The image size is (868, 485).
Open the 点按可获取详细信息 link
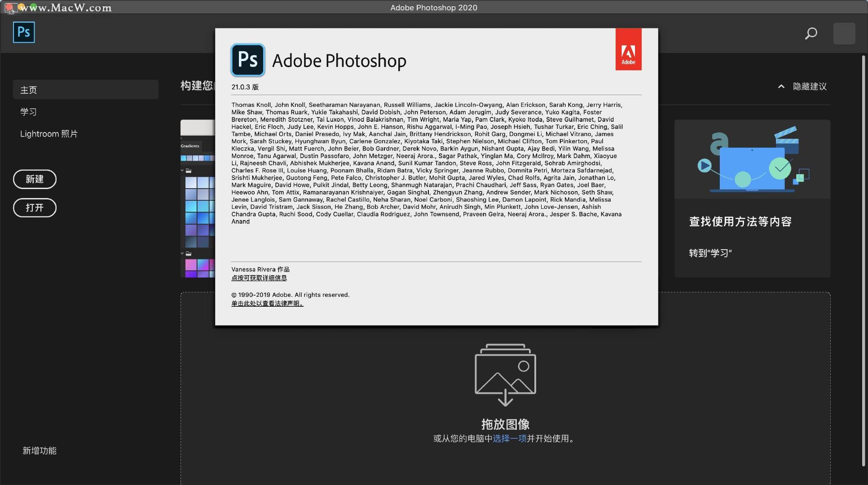[x=259, y=278]
